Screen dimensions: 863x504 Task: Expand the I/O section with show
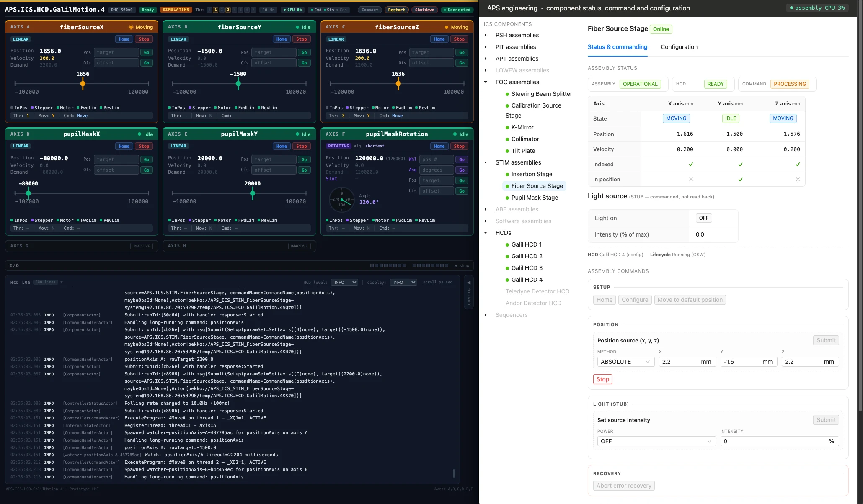coord(462,266)
